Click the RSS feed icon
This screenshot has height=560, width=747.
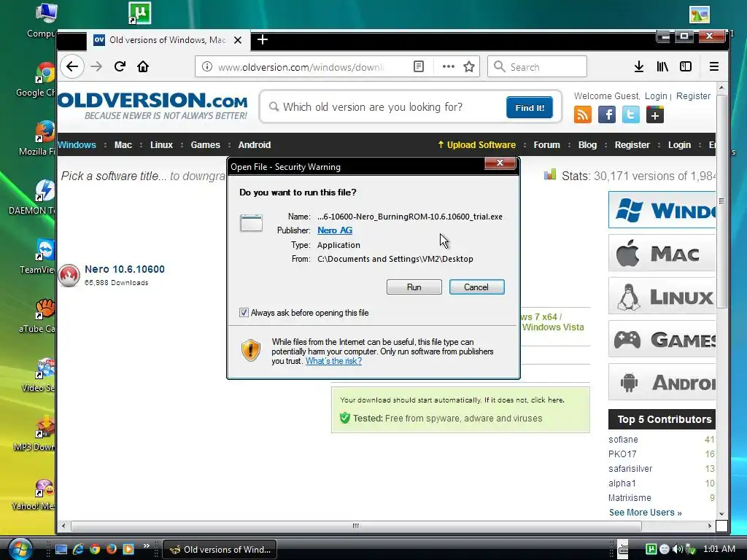(x=583, y=114)
